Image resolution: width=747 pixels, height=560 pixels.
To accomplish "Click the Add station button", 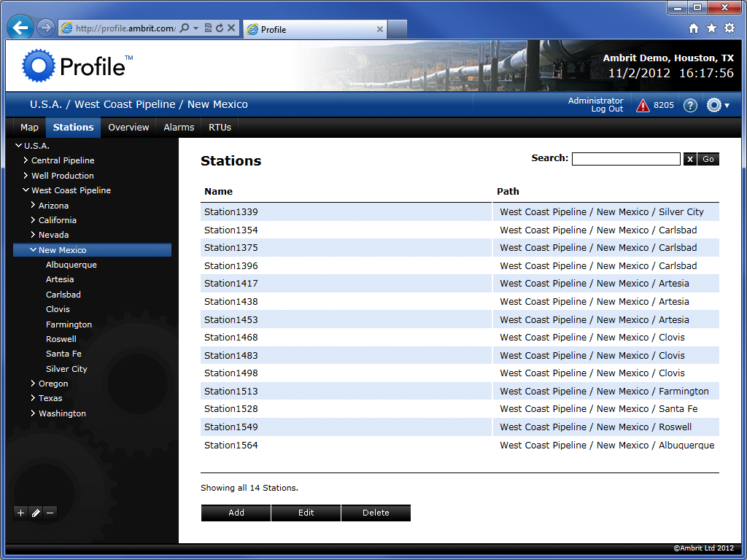I will [x=236, y=513].
